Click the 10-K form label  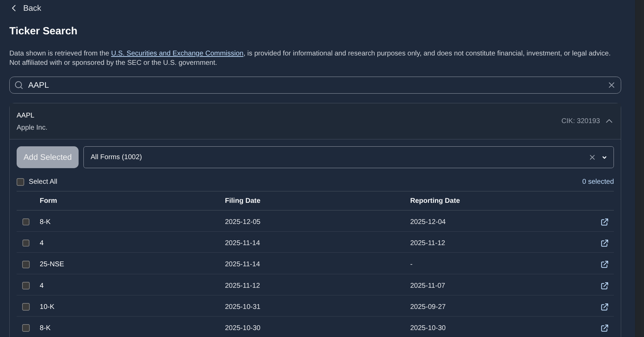point(47,307)
